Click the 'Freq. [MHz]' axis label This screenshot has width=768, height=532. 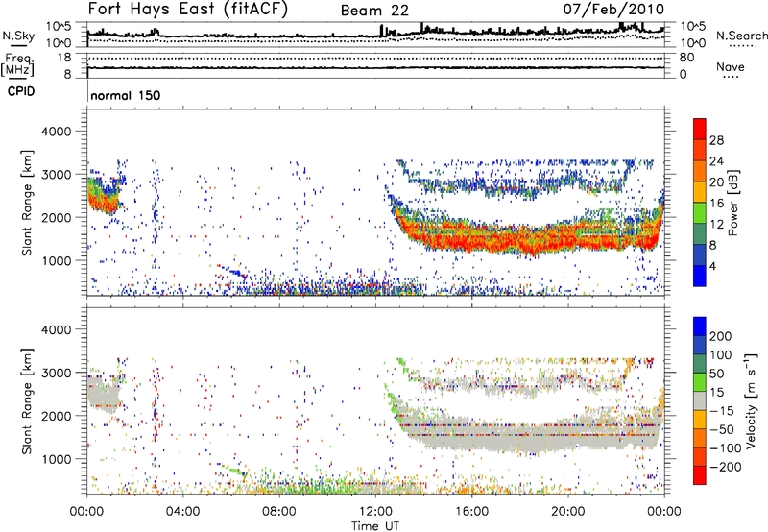(17, 65)
